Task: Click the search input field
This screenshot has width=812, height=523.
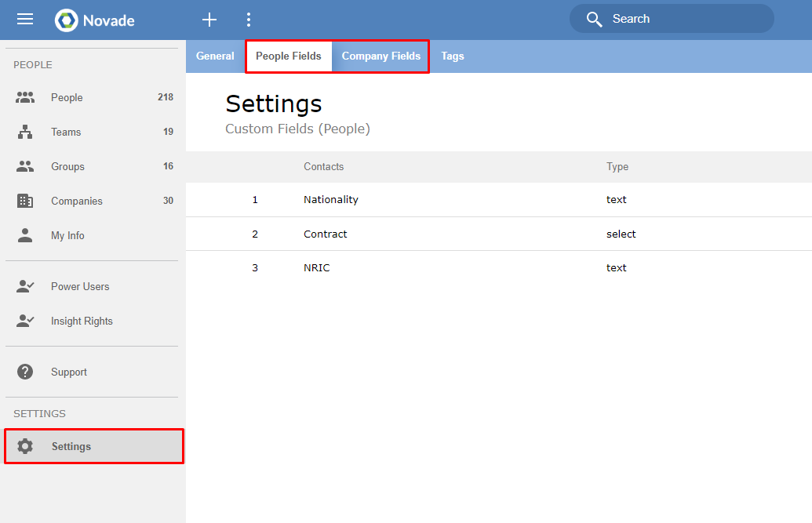Action: coord(672,18)
